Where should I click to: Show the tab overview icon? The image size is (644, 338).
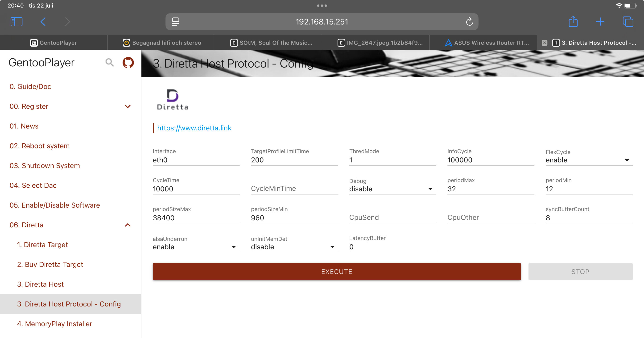pos(628,22)
